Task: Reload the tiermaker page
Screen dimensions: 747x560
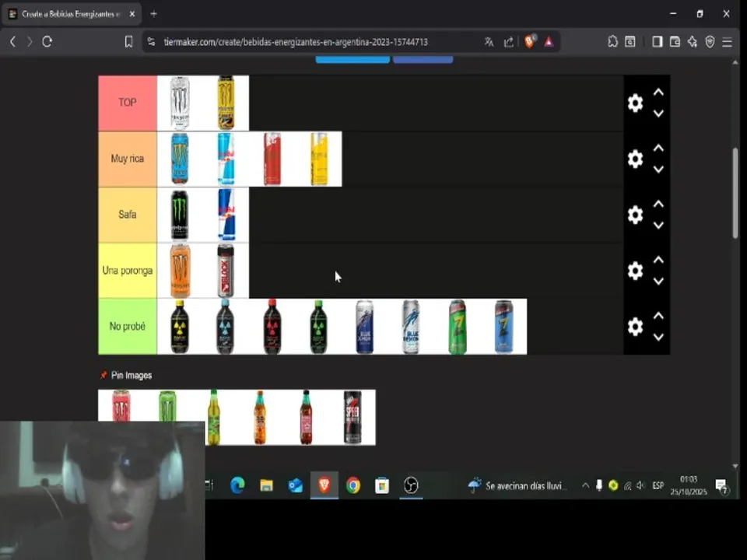Action: (47, 42)
